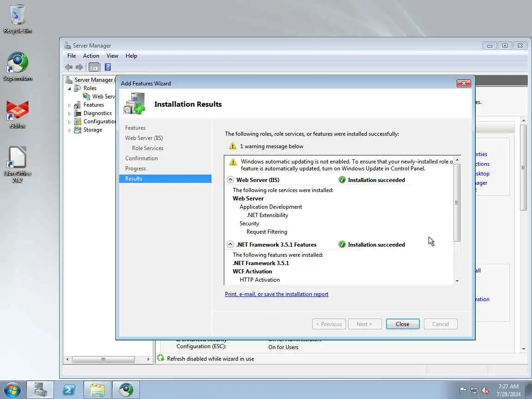Click the Storage node icon in tree

tap(78, 130)
